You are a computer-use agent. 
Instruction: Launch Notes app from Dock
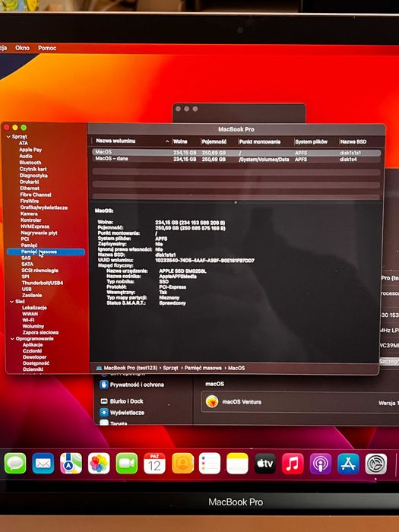237,463
